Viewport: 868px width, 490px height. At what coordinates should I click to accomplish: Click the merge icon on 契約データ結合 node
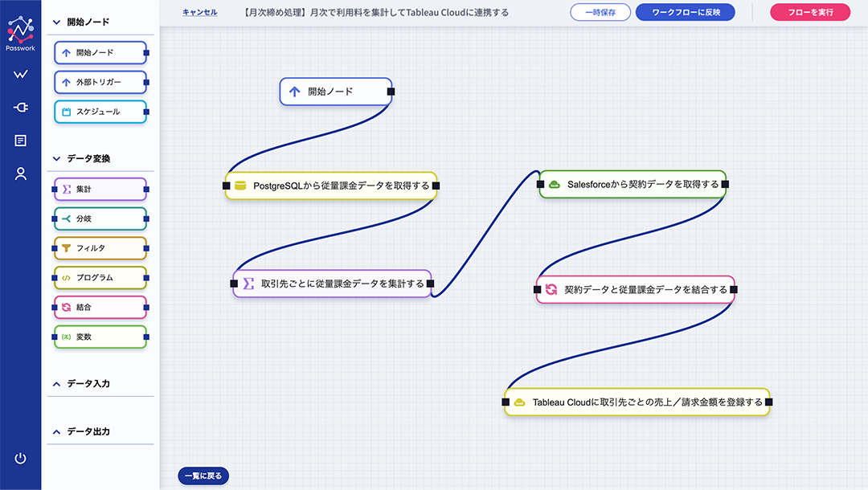tap(551, 289)
